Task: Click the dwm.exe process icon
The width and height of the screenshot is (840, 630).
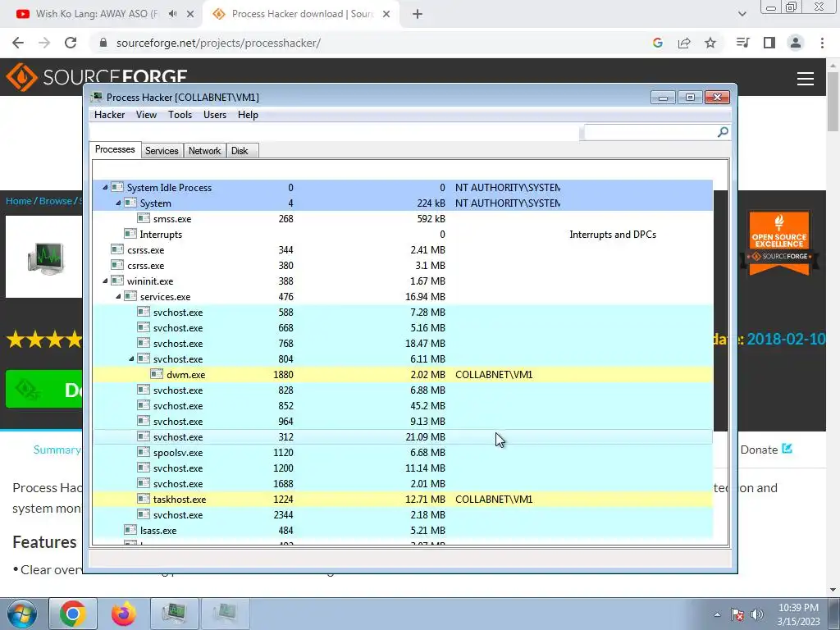Action: (x=157, y=374)
